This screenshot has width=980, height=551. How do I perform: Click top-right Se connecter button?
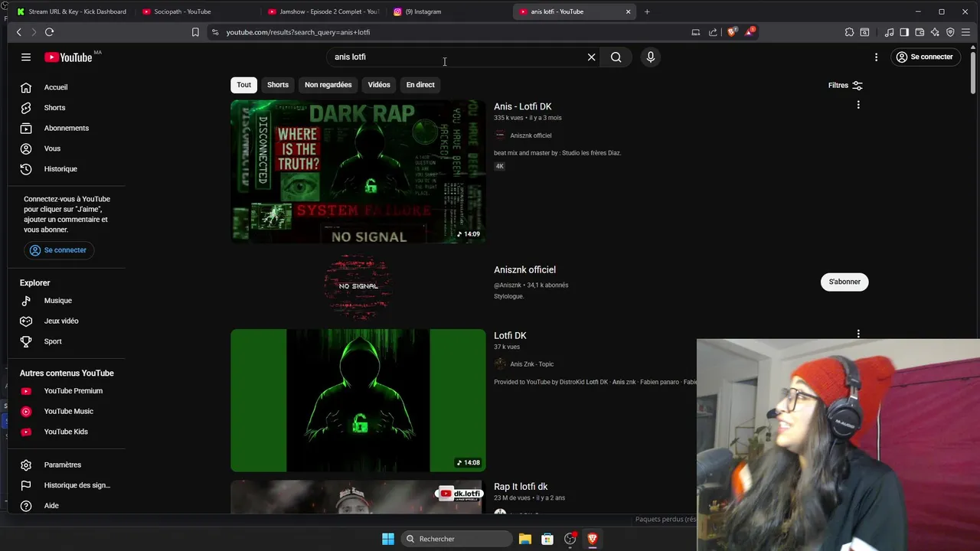(925, 57)
